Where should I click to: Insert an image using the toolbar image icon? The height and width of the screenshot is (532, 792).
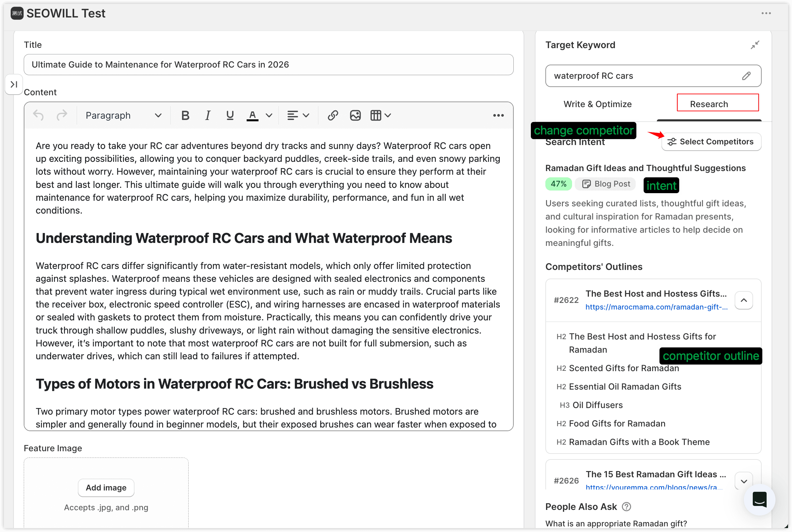[355, 115]
